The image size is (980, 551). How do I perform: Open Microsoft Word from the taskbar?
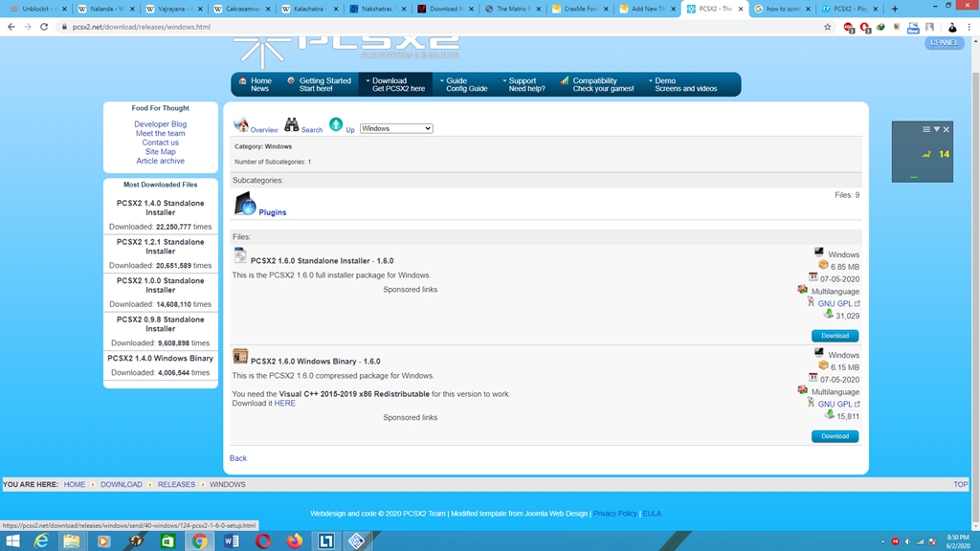click(232, 541)
